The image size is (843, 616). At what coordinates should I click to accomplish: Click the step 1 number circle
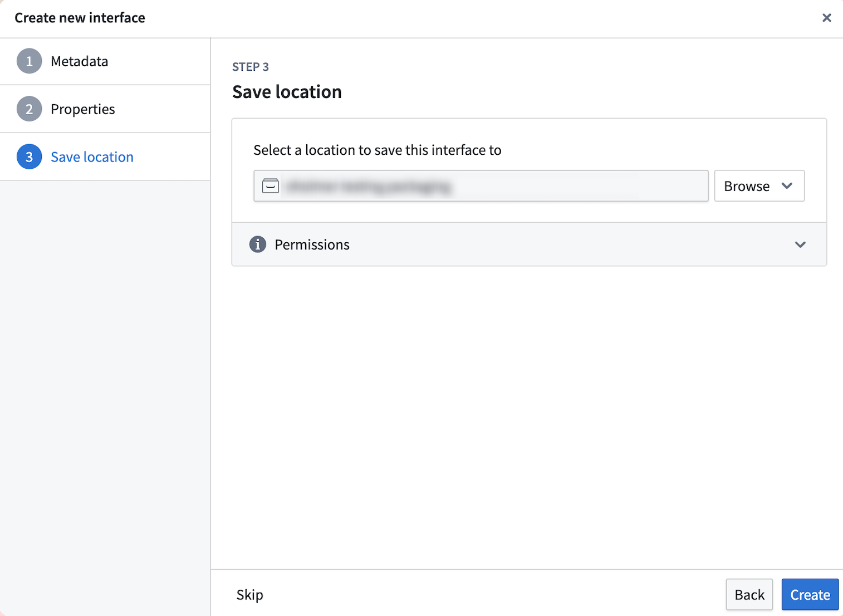(x=30, y=61)
